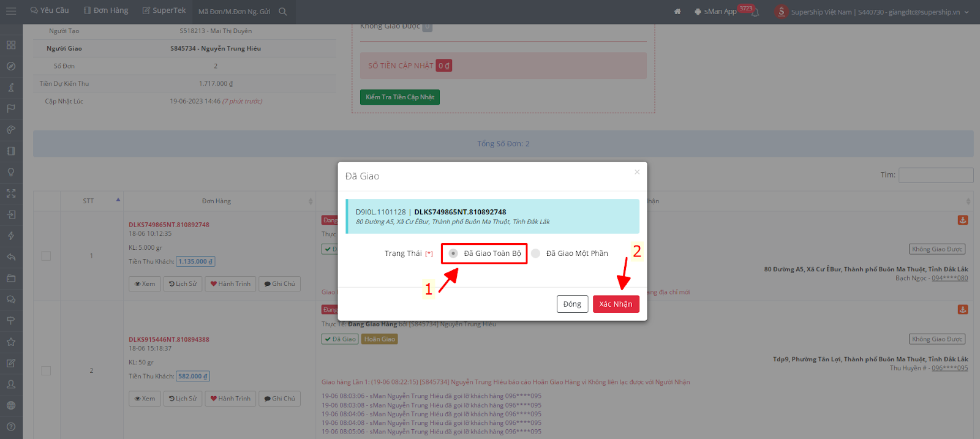
Task: Click the paint roller icon in sidebar
Action: point(11,321)
